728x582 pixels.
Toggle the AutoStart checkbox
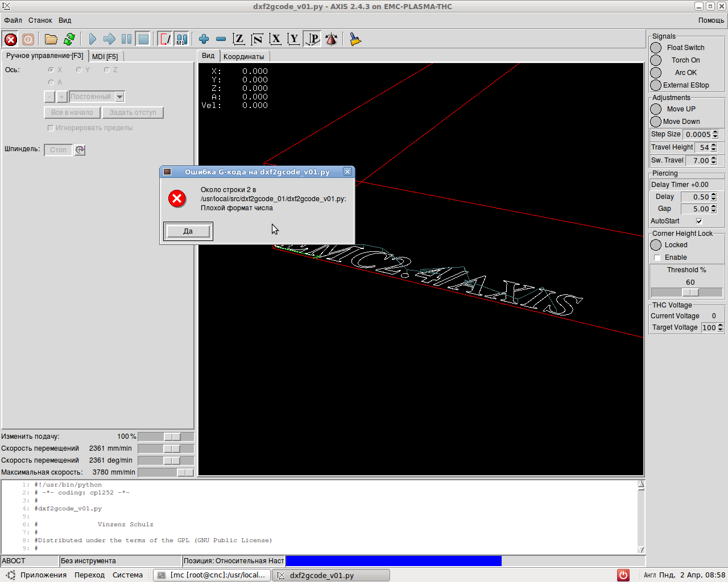(x=699, y=221)
